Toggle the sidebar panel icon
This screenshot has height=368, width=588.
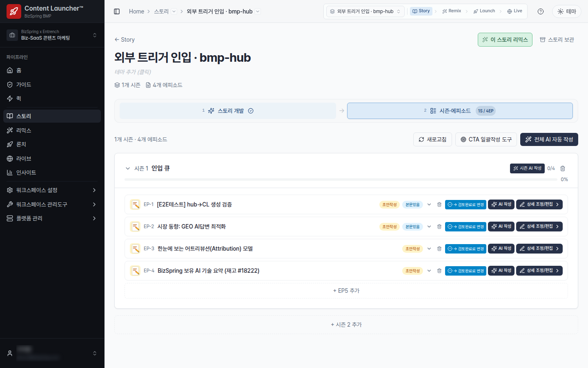point(117,11)
